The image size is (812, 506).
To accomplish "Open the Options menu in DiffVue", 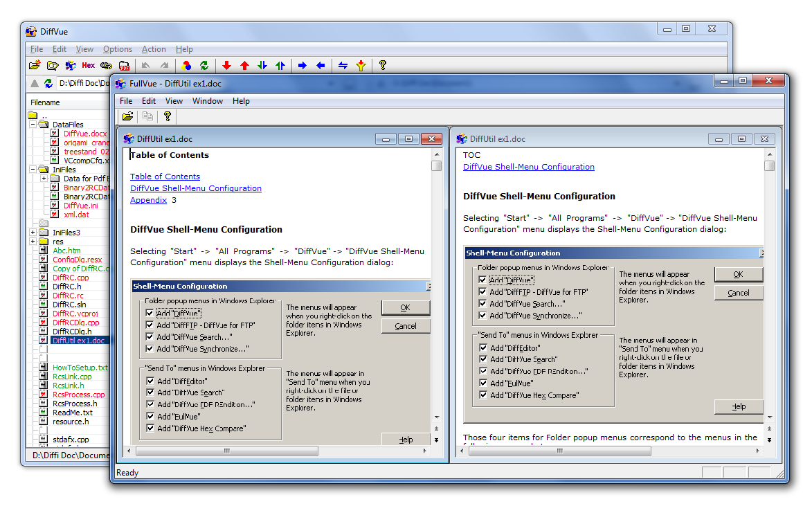I will pyautogui.click(x=118, y=49).
